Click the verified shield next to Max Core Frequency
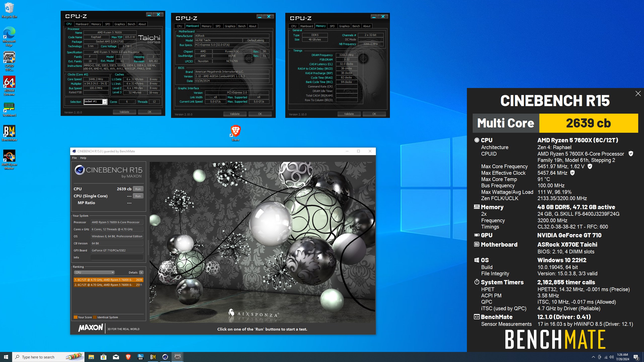 (x=590, y=166)
